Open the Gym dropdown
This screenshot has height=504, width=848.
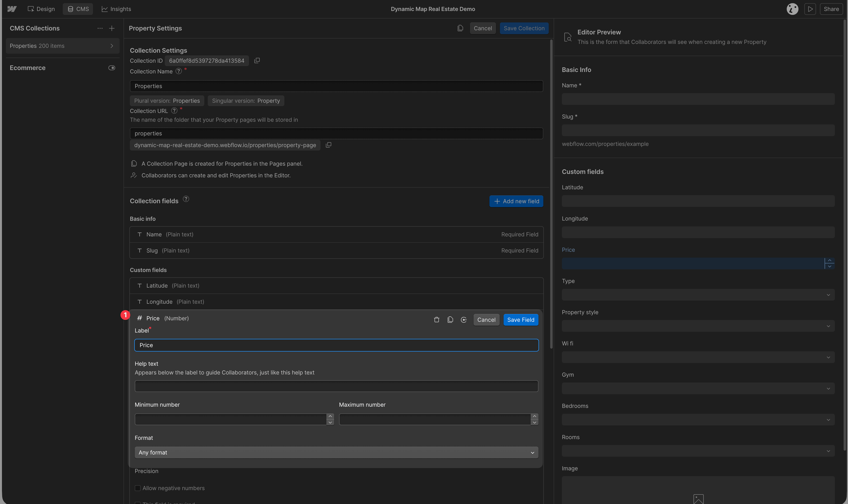click(x=698, y=389)
